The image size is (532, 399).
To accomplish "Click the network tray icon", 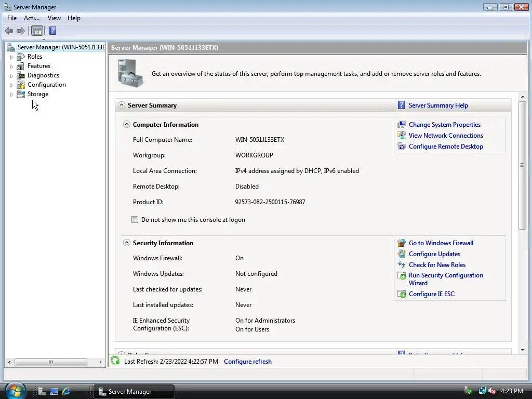I will point(482,391).
